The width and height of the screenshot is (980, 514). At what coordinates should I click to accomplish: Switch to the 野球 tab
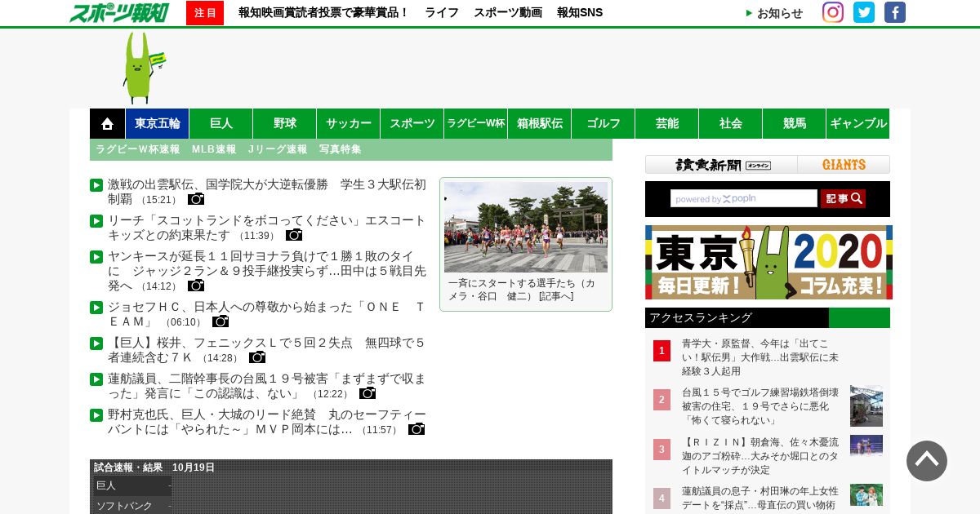(285, 123)
